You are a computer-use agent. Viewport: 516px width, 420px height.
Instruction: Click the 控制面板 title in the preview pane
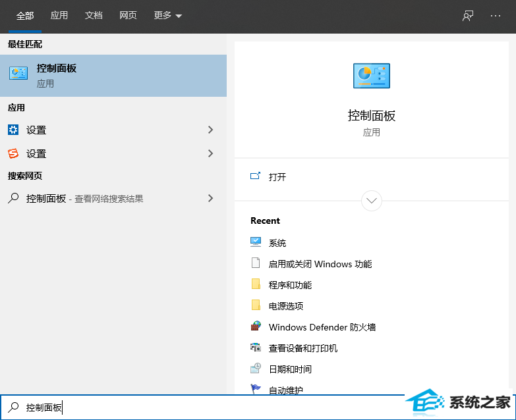click(x=372, y=116)
